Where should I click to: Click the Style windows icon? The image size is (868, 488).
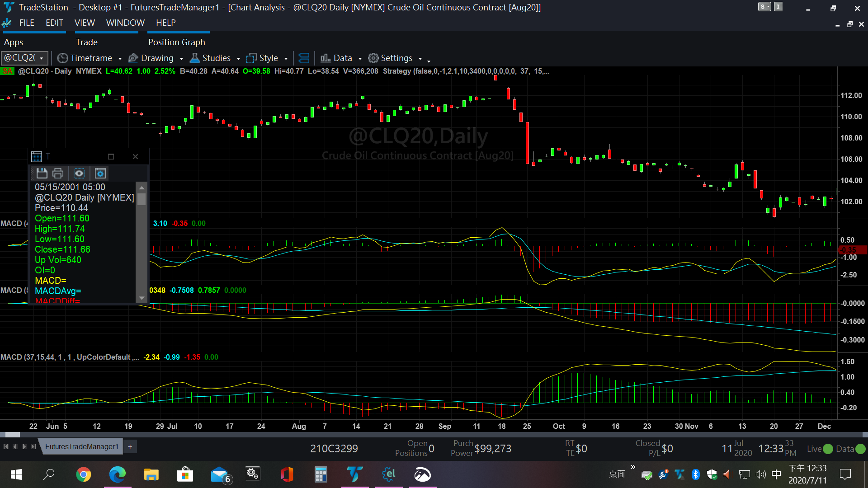(252, 58)
